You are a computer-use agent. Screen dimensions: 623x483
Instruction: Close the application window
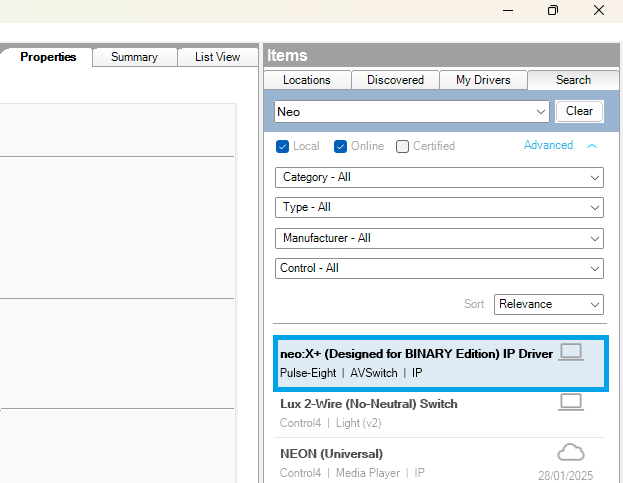pos(599,10)
